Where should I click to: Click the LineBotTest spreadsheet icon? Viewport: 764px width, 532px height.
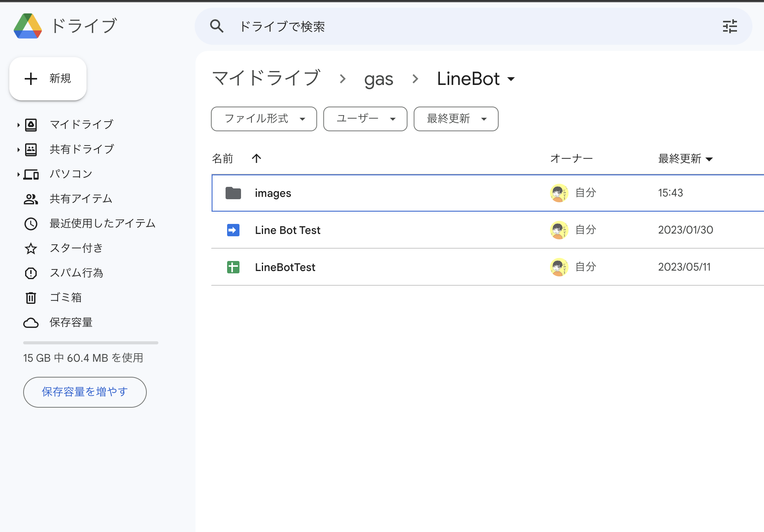(233, 267)
